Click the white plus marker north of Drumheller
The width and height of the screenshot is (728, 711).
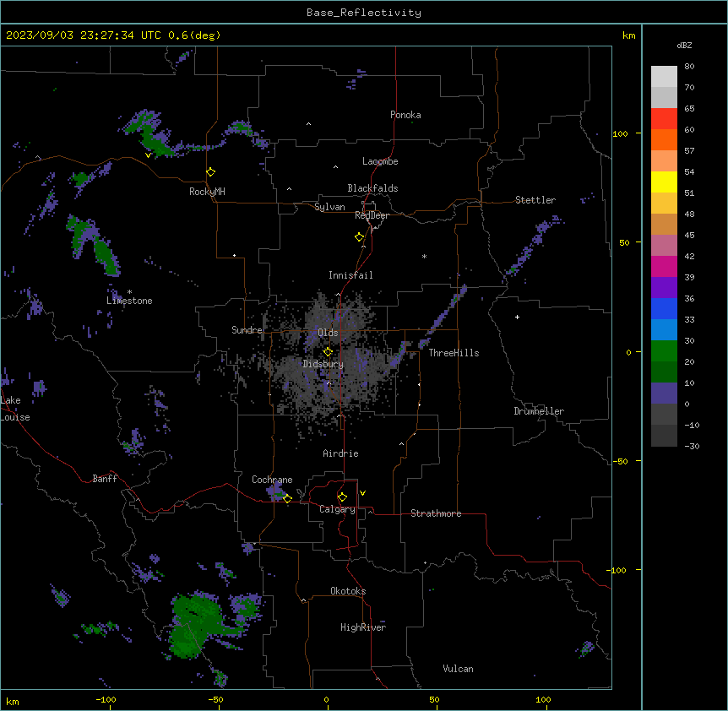(517, 317)
